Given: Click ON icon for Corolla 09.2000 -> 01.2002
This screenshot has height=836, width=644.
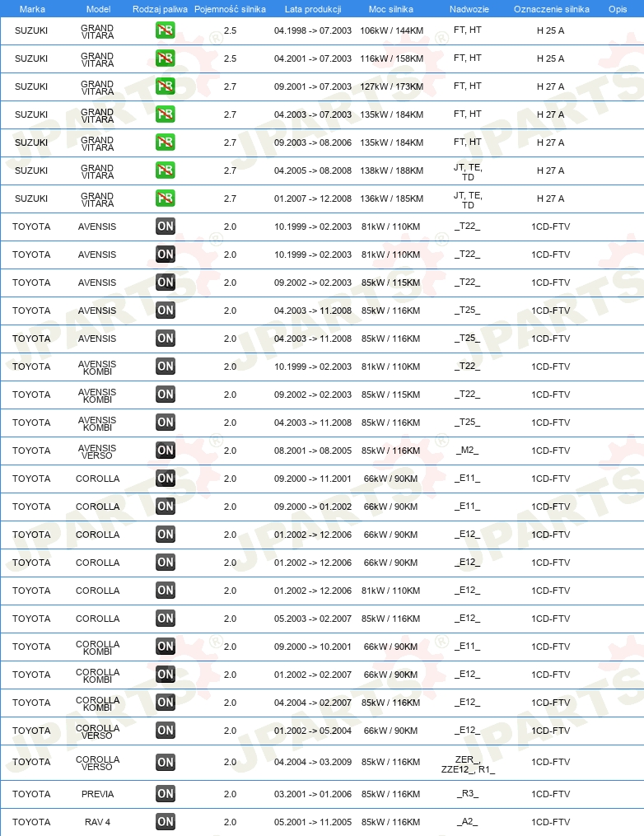Looking at the screenshot, I should click(x=166, y=506).
